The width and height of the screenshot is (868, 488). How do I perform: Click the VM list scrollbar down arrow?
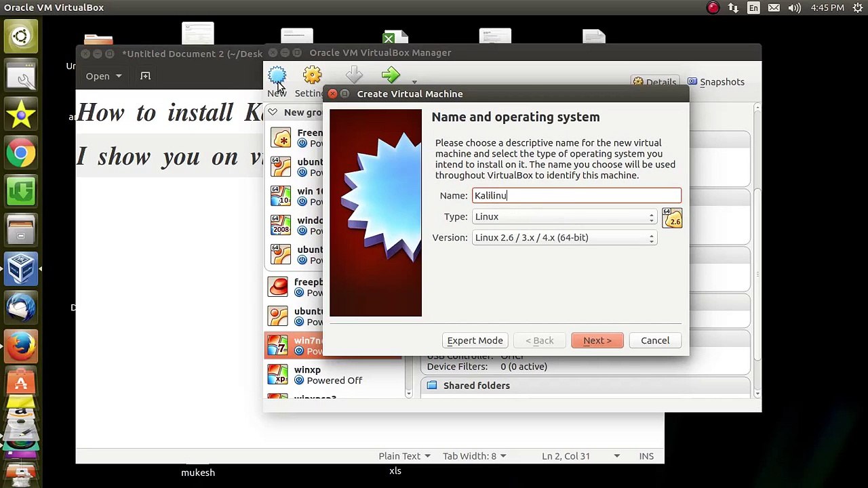click(x=408, y=394)
